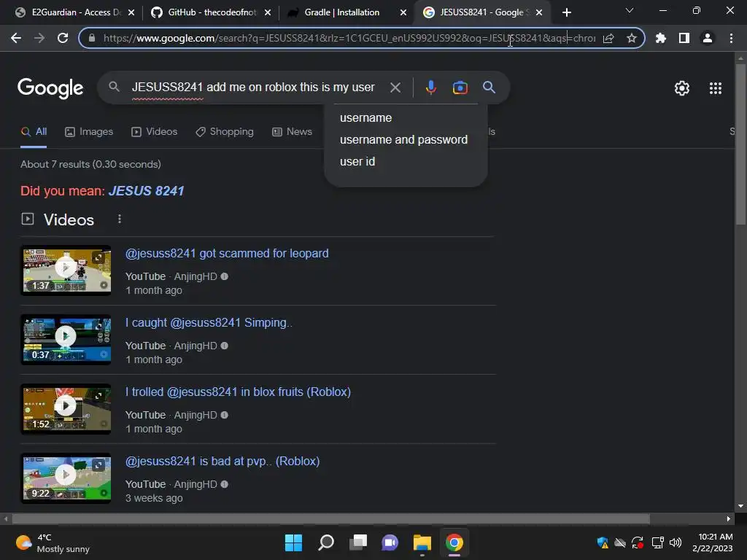Search by image with the camera icon

pos(460,87)
